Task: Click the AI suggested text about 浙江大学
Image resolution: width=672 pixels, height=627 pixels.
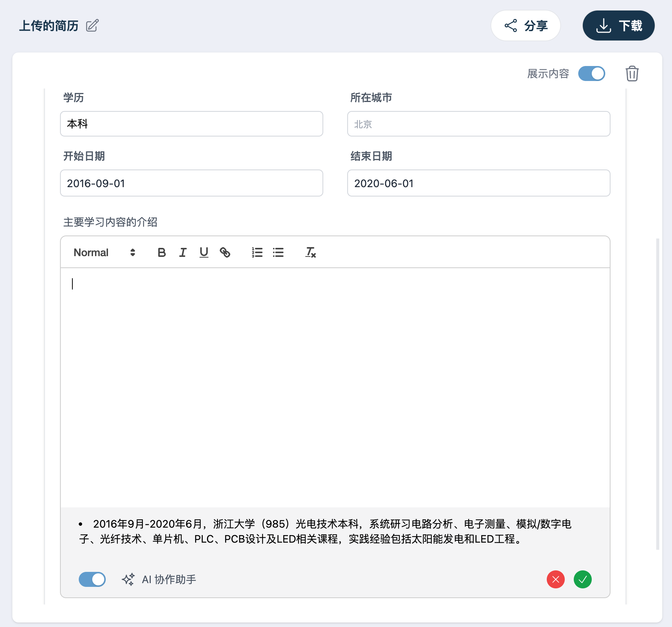Action: [325, 531]
